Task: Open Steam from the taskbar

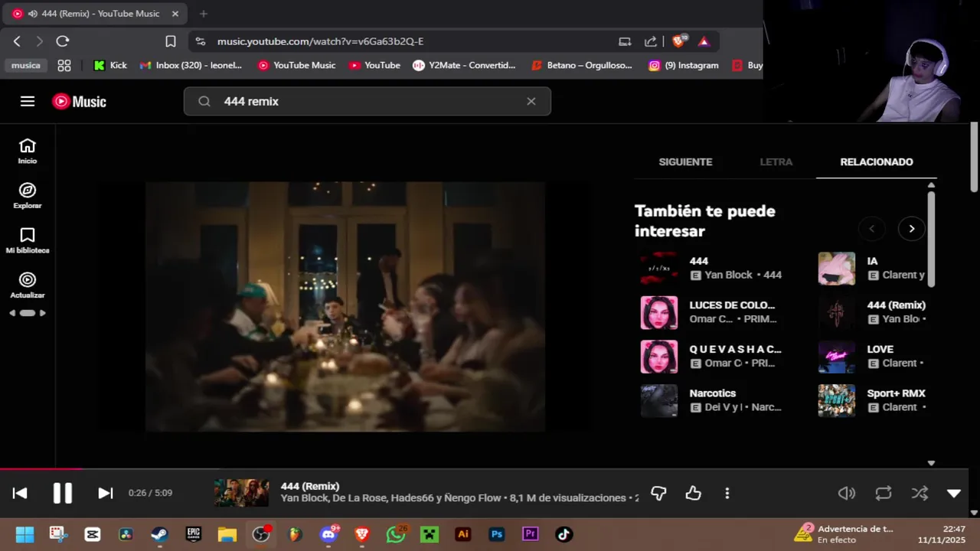Action: pos(160,534)
